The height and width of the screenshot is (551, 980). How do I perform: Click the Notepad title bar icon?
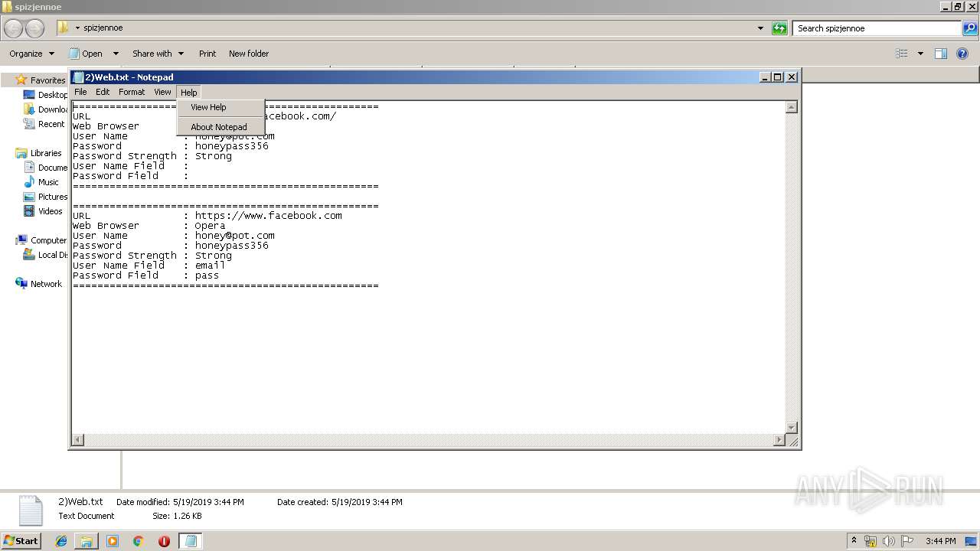click(x=78, y=77)
